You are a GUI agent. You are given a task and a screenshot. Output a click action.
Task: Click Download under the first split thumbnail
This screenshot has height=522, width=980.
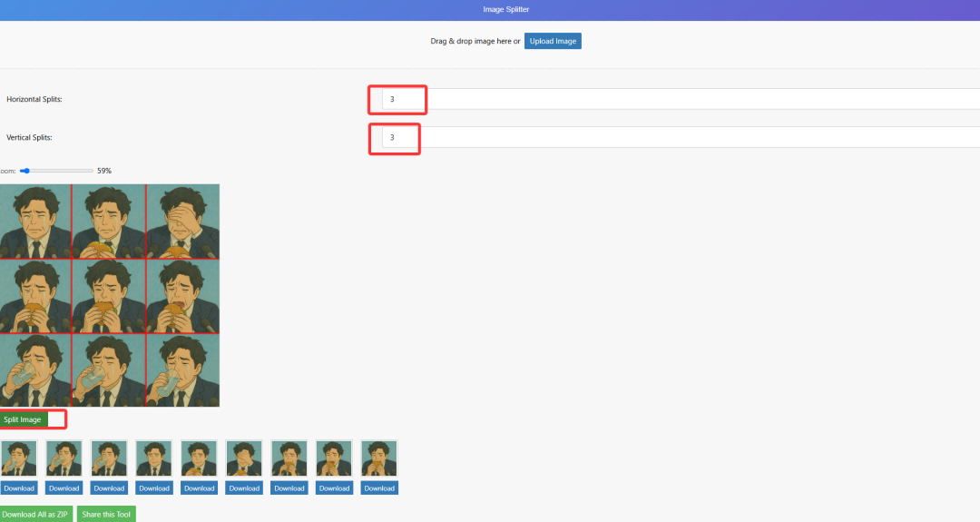(x=19, y=488)
